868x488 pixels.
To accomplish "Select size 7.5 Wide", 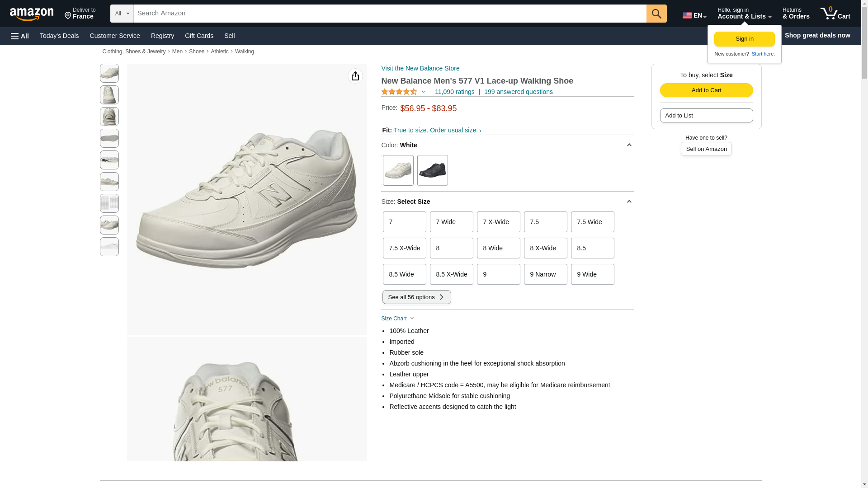I will (592, 222).
